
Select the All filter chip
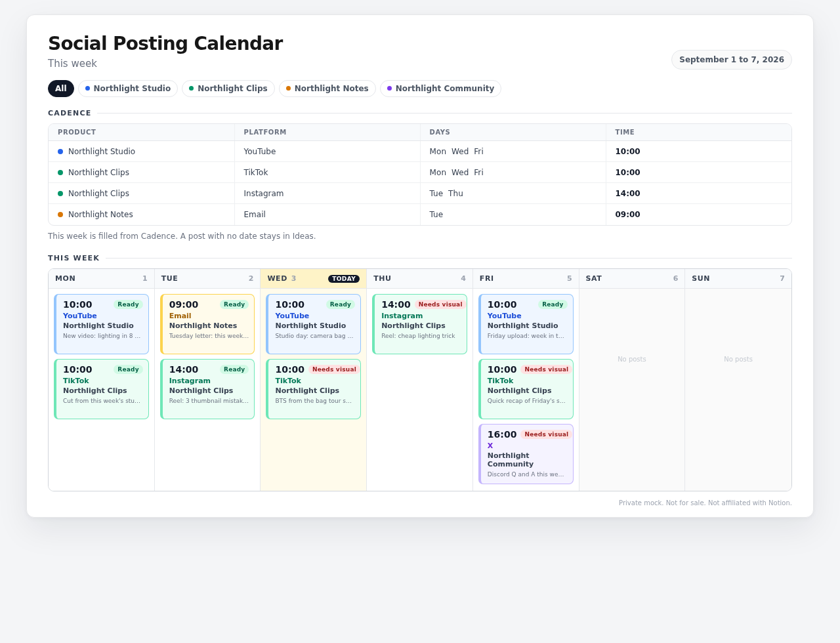[61, 89]
